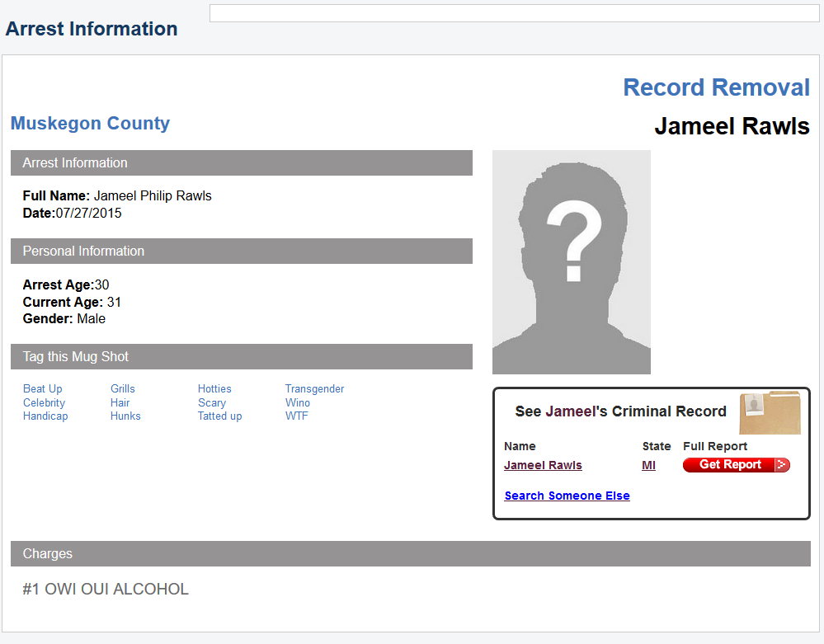Click the MI state link
This screenshot has height=644, width=824.
point(648,465)
